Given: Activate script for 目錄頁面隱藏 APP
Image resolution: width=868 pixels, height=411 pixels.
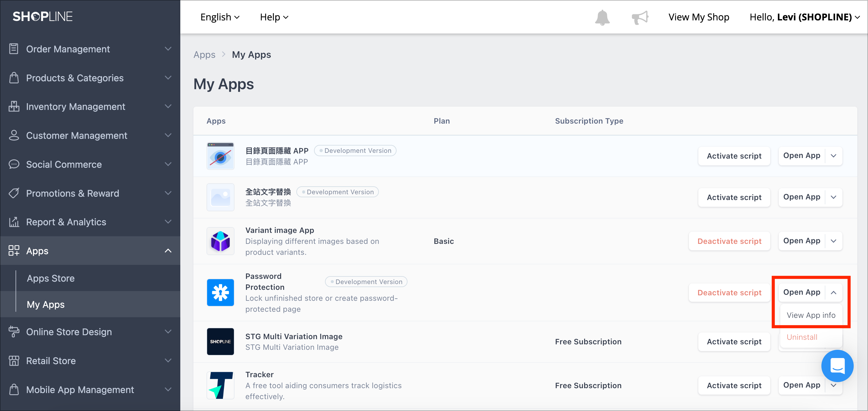Looking at the screenshot, I should [734, 156].
